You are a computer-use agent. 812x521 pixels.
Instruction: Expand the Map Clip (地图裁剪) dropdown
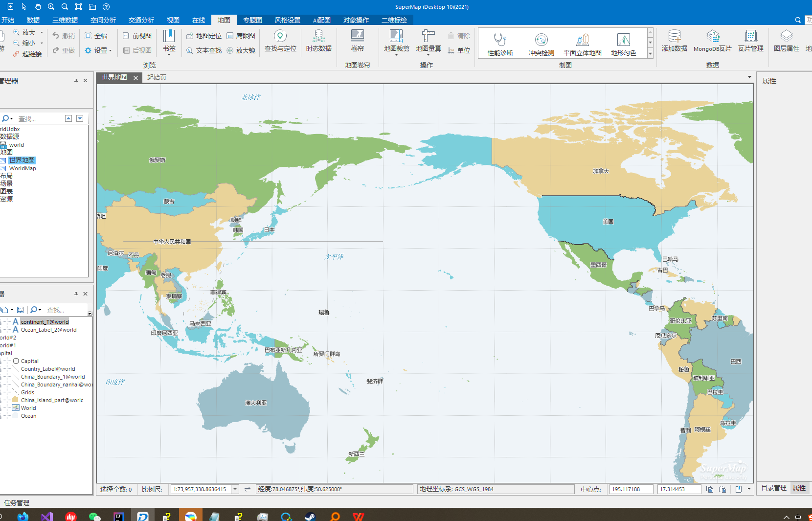[396, 55]
